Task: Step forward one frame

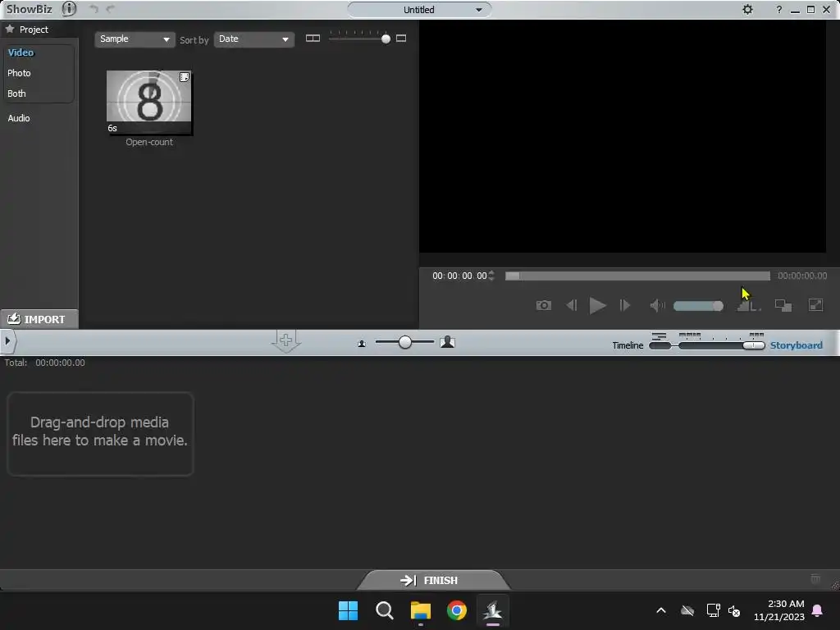Action: [x=624, y=305]
